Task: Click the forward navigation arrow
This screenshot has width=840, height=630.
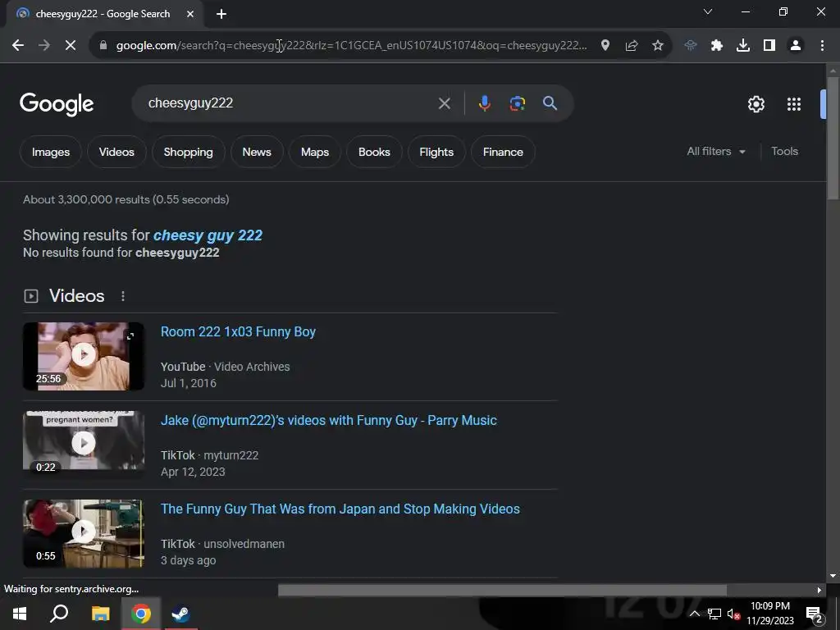Action: (44, 46)
